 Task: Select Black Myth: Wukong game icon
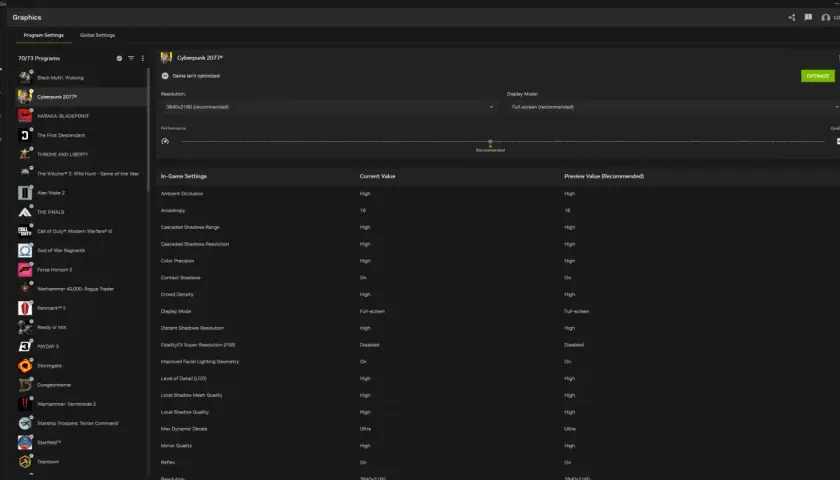click(x=25, y=78)
